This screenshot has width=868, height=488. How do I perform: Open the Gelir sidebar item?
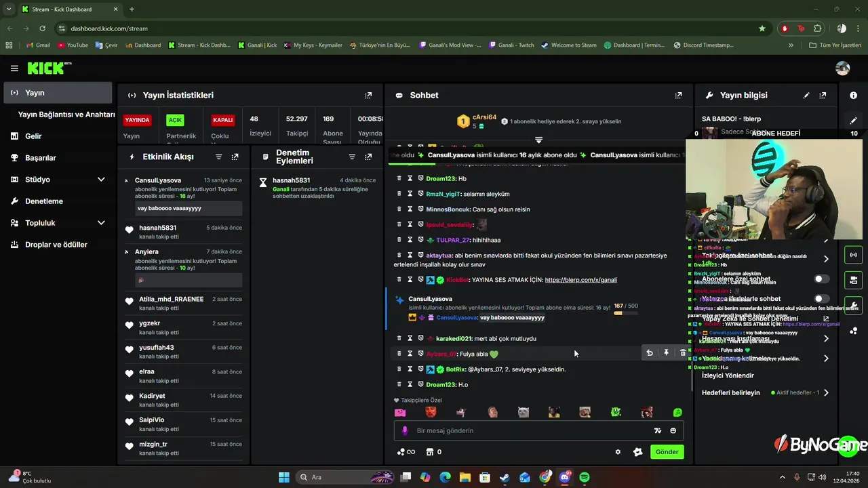pyautogui.click(x=58, y=136)
